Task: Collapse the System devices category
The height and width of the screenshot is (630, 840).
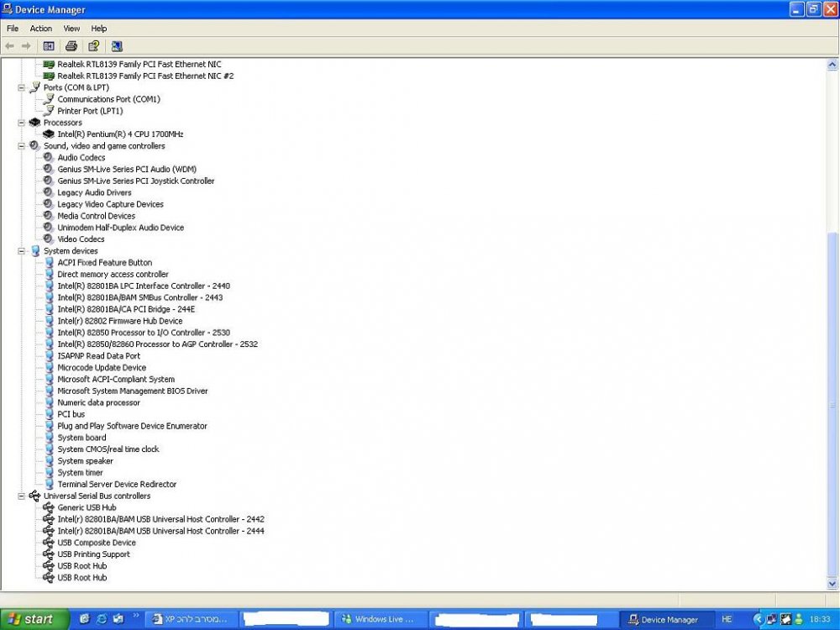Action: tap(22, 250)
